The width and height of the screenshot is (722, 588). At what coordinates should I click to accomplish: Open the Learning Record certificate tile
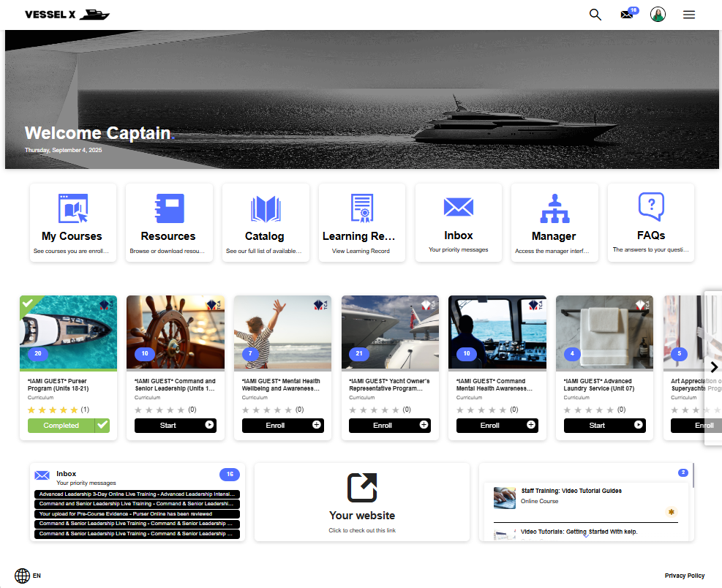(361, 222)
